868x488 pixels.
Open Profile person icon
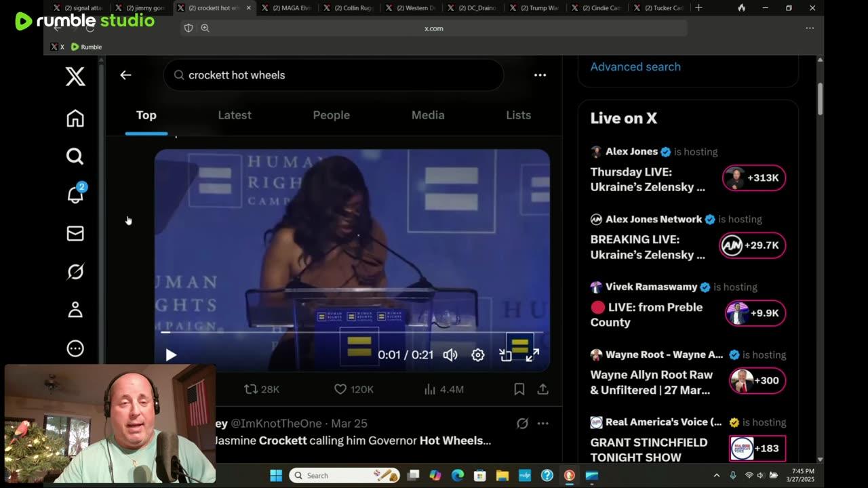(x=75, y=310)
